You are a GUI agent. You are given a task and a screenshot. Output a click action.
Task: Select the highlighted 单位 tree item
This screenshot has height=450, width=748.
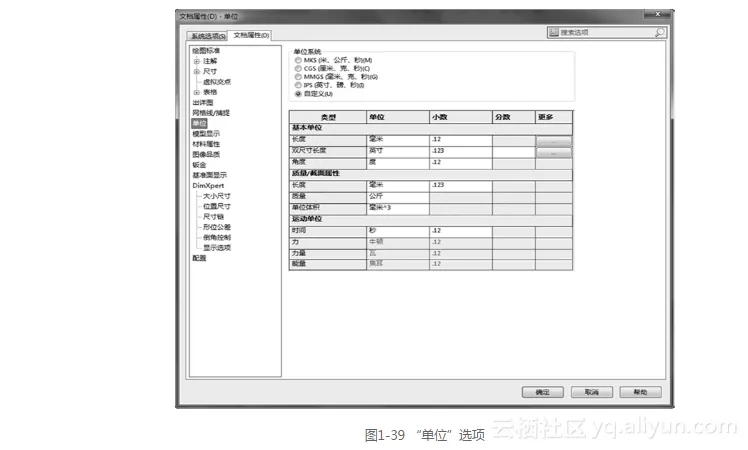point(199,123)
